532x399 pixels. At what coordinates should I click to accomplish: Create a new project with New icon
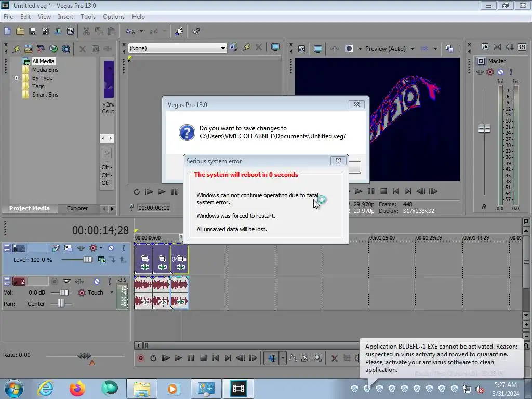(x=7, y=31)
